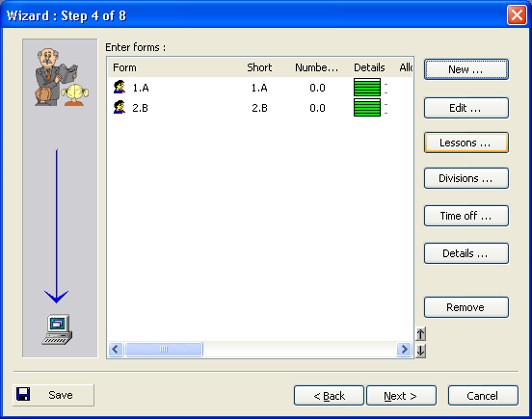This screenshot has height=419, width=532.
Task: Click the student icon beside form 2.B
Action: tap(120, 107)
